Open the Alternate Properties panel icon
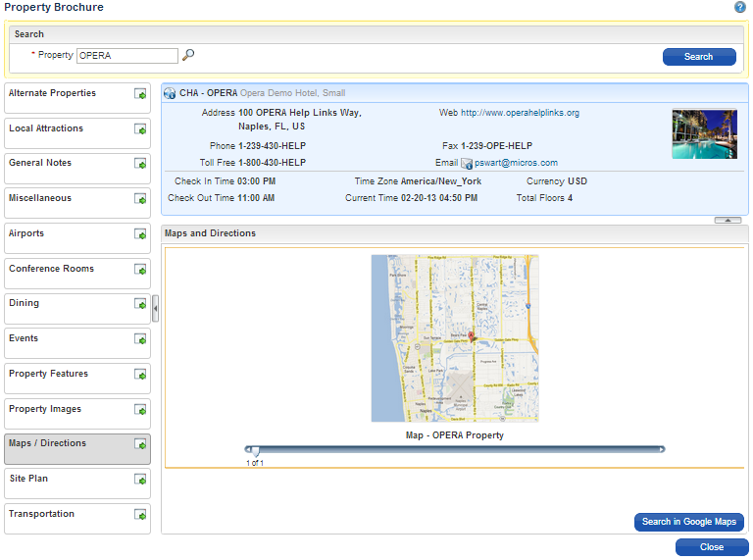 coord(140,94)
